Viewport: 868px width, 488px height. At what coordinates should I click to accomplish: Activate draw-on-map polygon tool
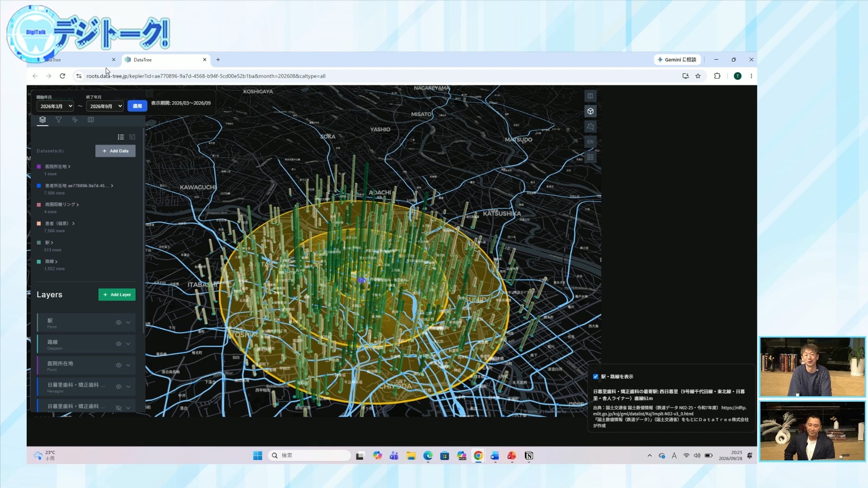click(x=590, y=127)
